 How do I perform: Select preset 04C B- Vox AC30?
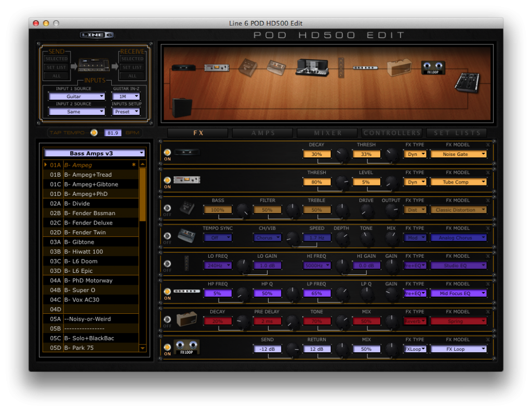click(91, 300)
